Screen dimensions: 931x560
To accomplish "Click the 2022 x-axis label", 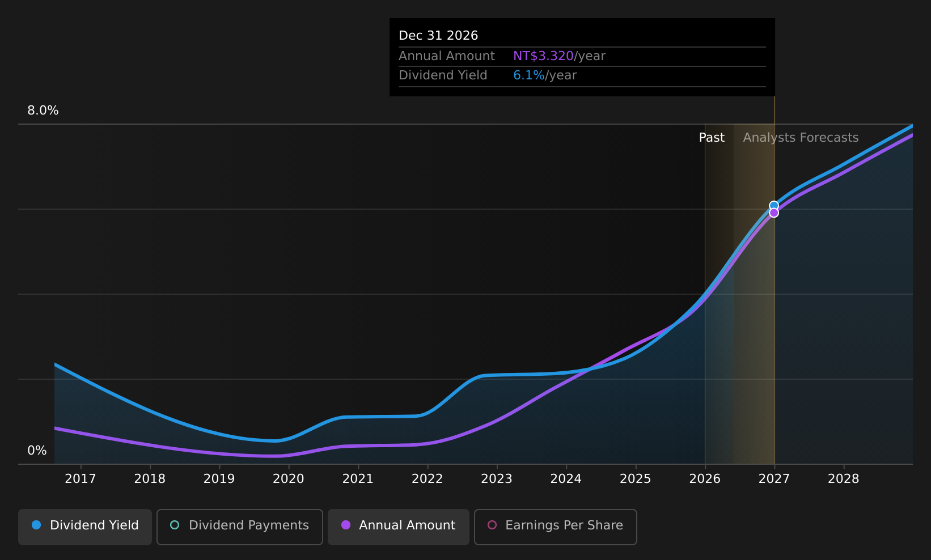I will pos(427,479).
